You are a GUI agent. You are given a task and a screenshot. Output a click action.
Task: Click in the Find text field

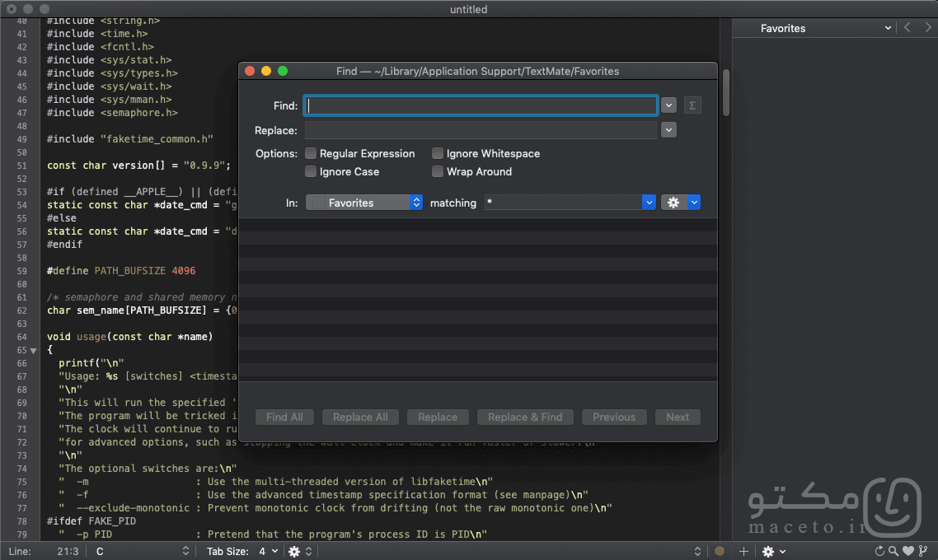click(x=481, y=105)
